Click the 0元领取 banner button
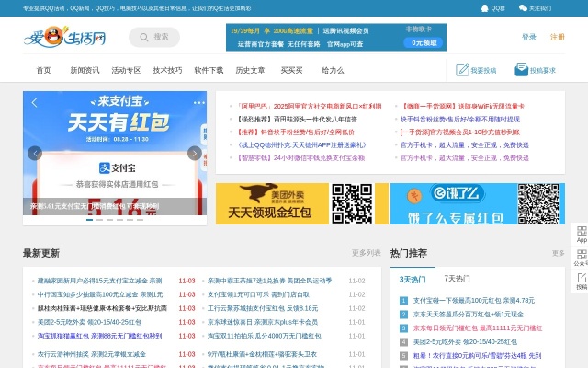Image resolution: width=588 pixels, height=368 pixels. coord(424,43)
